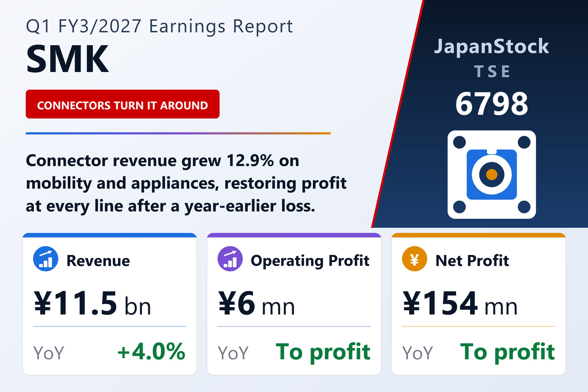
Task: Click the 'JapanStock' brand name
Action: point(492,47)
